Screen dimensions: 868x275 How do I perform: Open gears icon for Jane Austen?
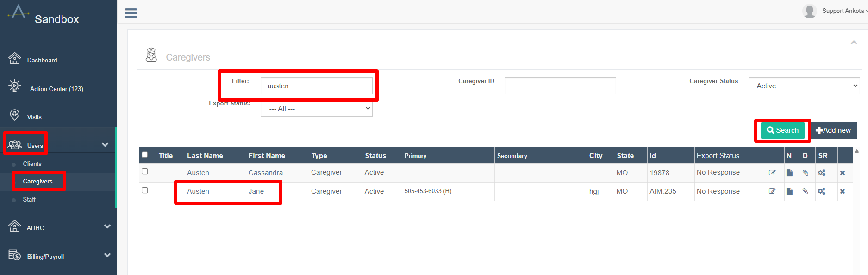point(822,191)
